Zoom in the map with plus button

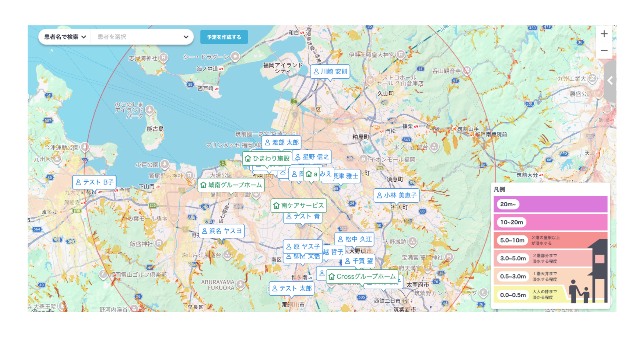(x=604, y=34)
